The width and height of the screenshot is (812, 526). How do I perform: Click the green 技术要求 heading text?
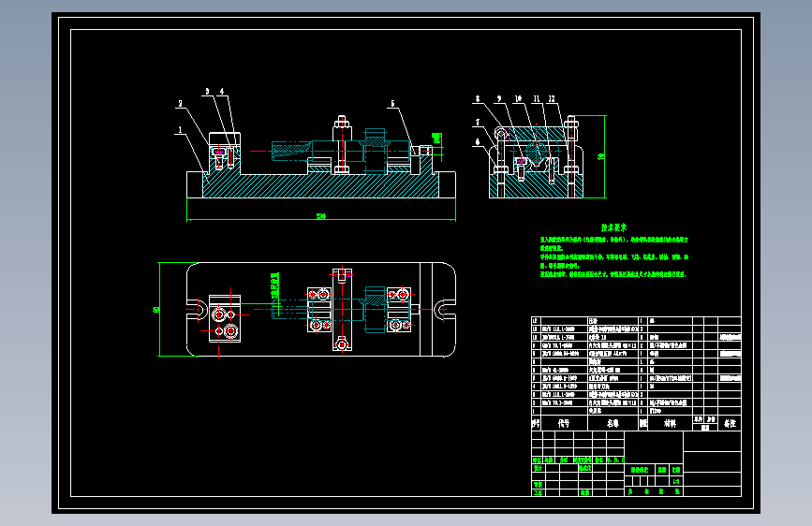(x=613, y=227)
